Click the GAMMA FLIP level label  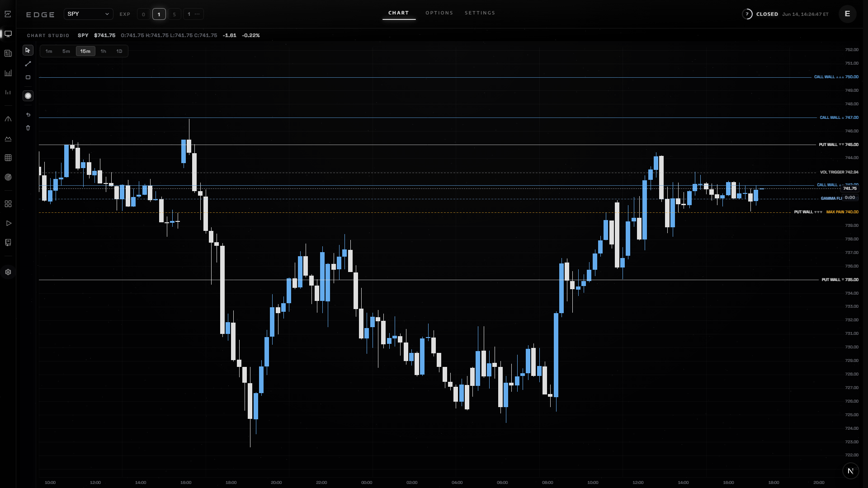[x=831, y=198]
